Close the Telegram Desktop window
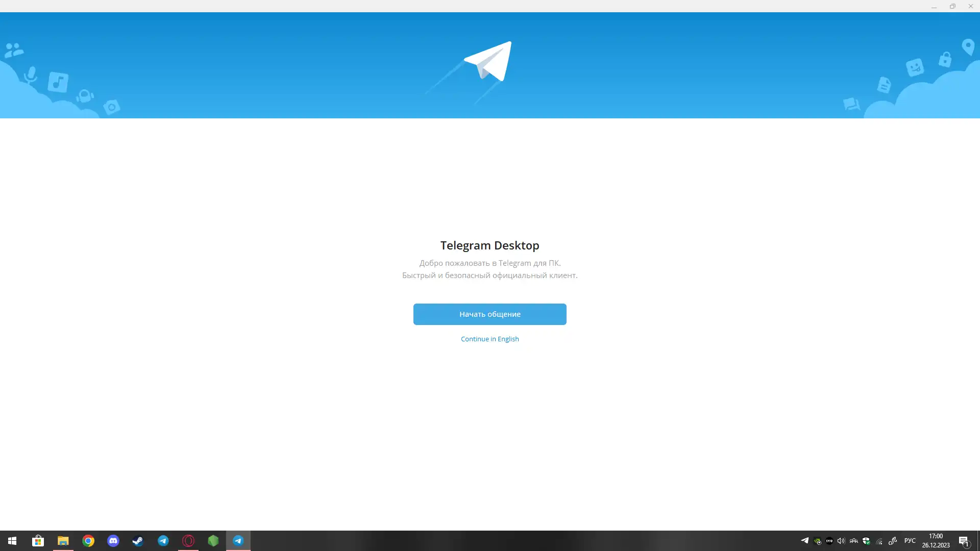The height and width of the screenshot is (551, 980). tap(971, 6)
